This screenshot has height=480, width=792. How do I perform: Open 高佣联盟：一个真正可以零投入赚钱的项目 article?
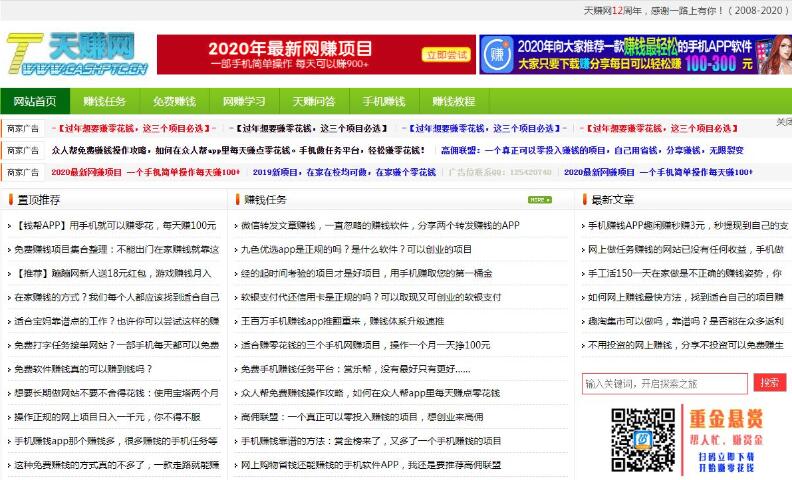click(362, 417)
